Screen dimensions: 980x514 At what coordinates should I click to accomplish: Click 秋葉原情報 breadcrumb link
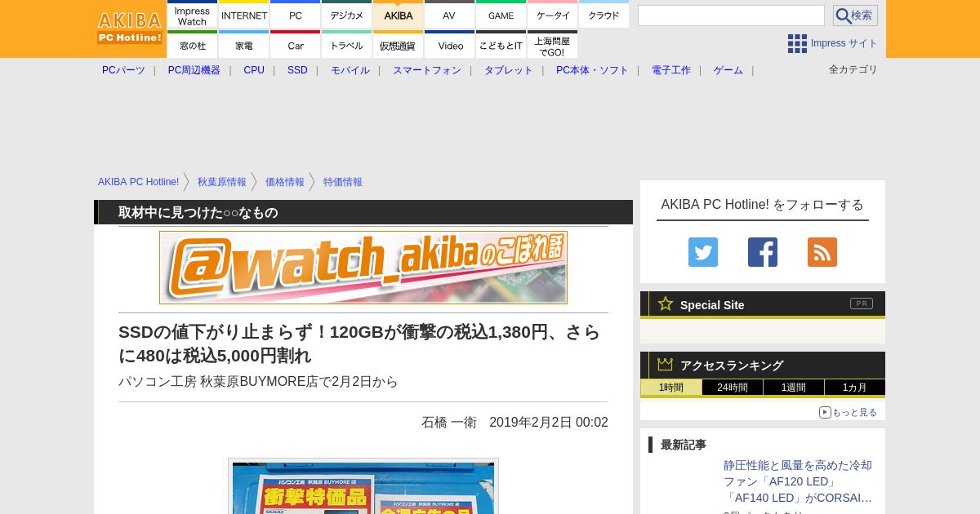(x=222, y=182)
